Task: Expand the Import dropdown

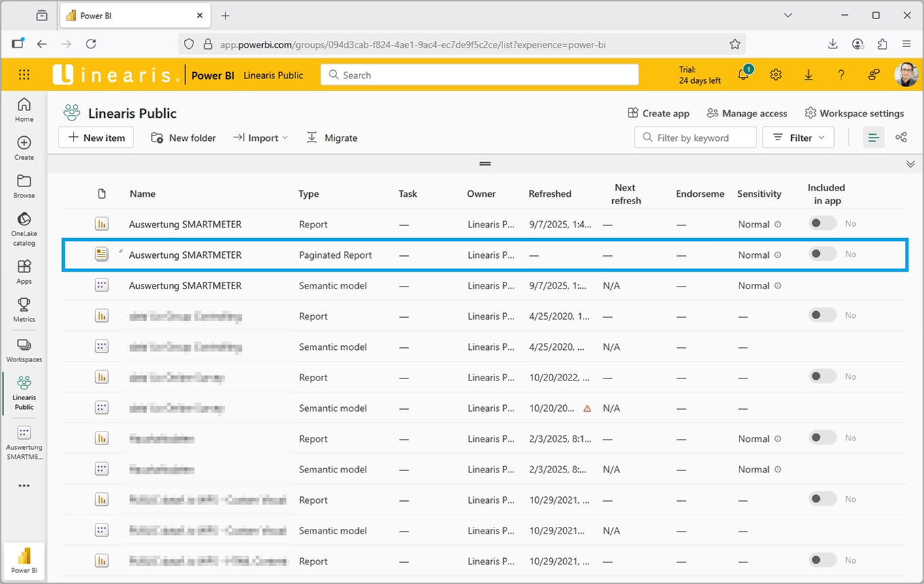Action: pos(261,137)
